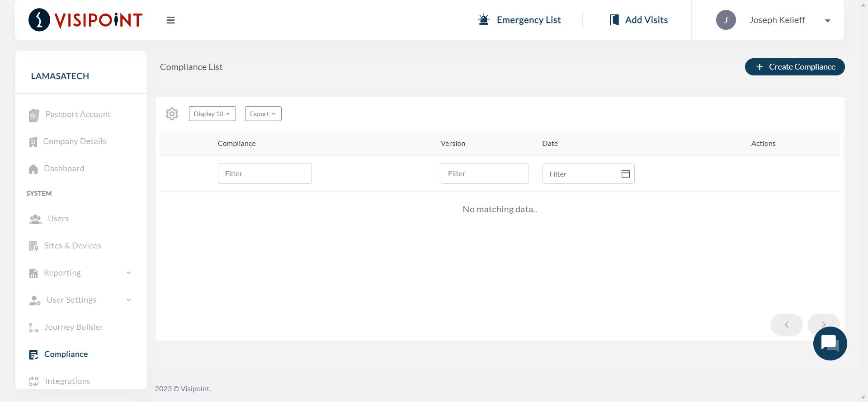Expand the Reporting submenu
The height and width of the screenshot is (402, 868).
coord(128,273)
